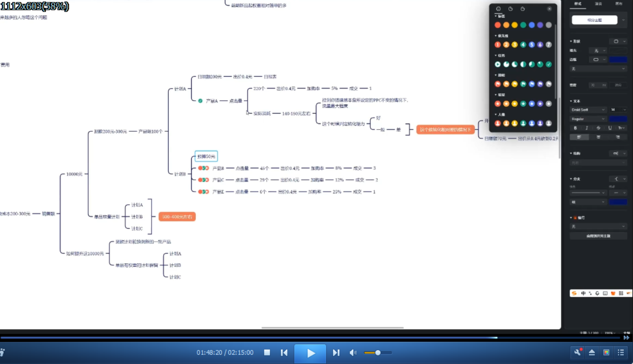Toggle strikethrough text formatting
This screenshot has height=364, width=633.
599,128
